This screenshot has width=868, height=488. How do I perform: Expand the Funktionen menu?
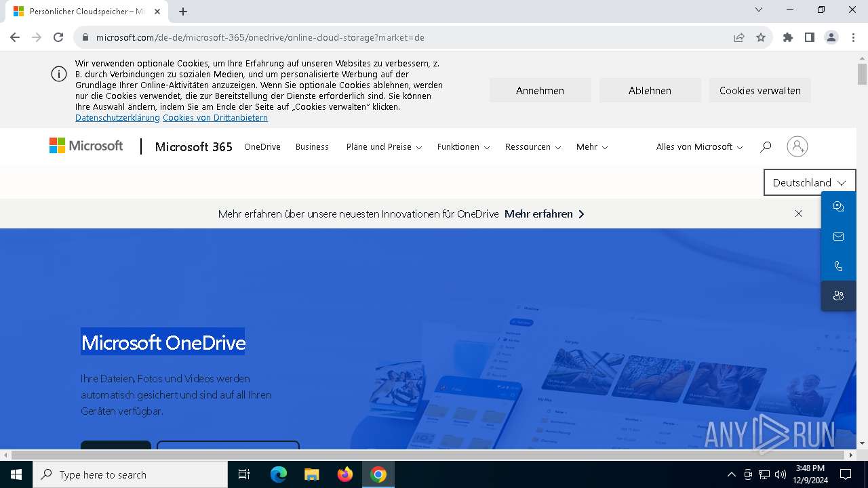click(463, 146)
